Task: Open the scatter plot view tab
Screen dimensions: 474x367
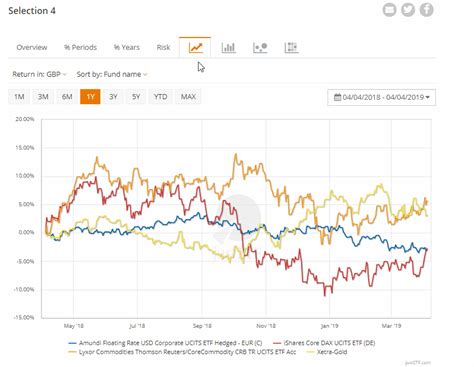Action: coord(260,47)
